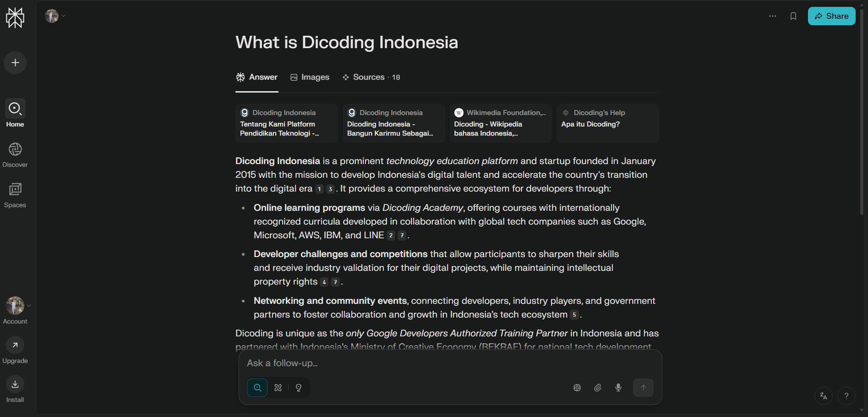The height and width of the screenshot is (417, 868).
Task: Submit follow-up with arrow button
Action: click(x=643, y=388)
